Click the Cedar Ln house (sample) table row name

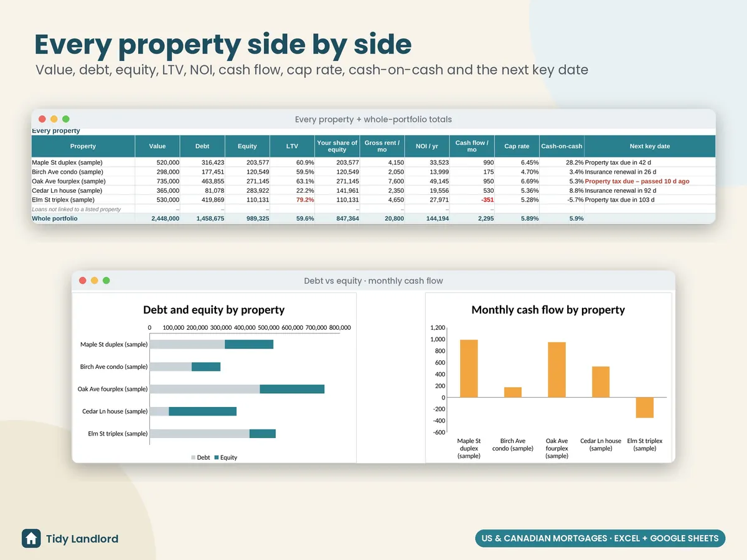67,190
